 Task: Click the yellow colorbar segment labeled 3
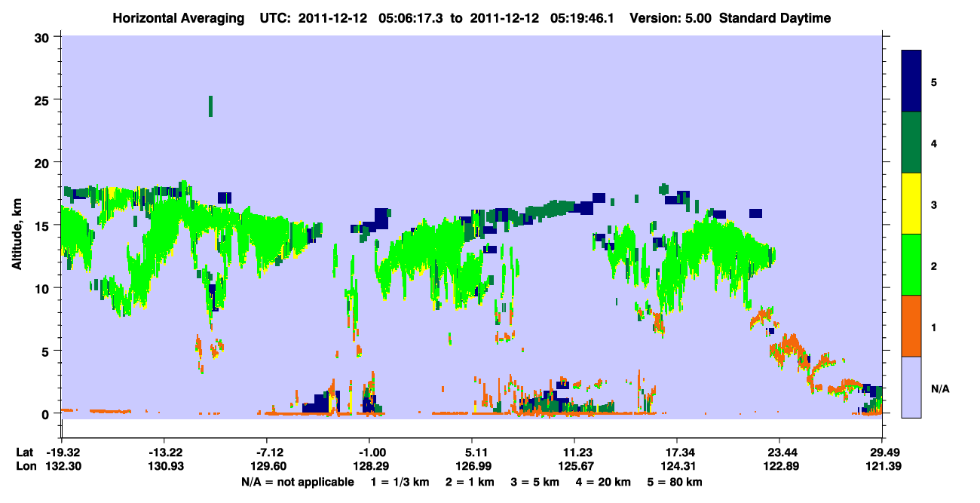point(911,204)
